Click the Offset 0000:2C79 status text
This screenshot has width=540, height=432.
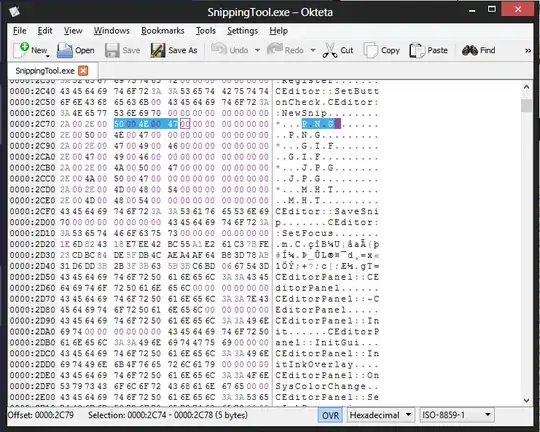point(41,415)
